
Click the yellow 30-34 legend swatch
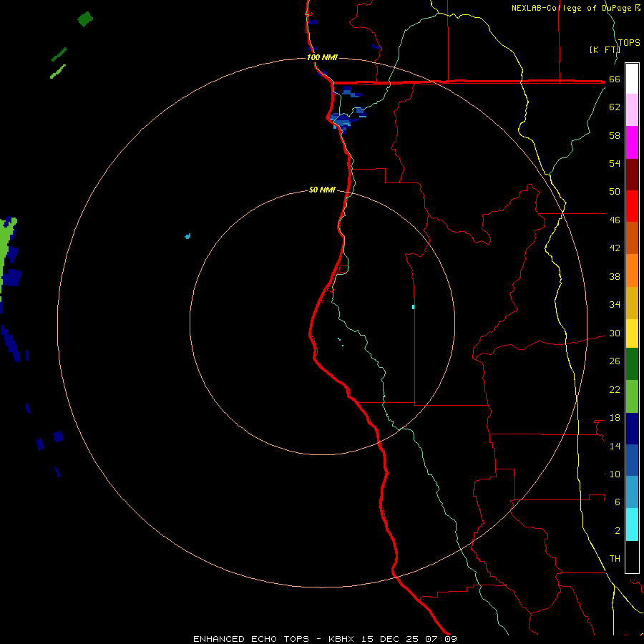coord(632,333)
